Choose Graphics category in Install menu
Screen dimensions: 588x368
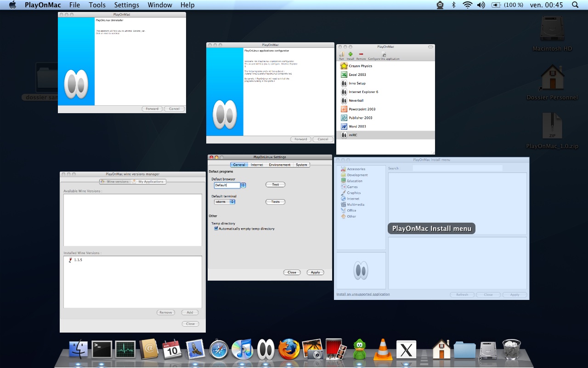pyautogui.click(x=351, y=193)
